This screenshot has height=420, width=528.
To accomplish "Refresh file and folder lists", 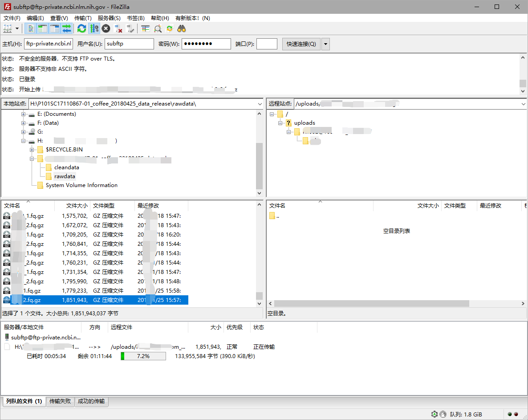I will tap(81, 29).
